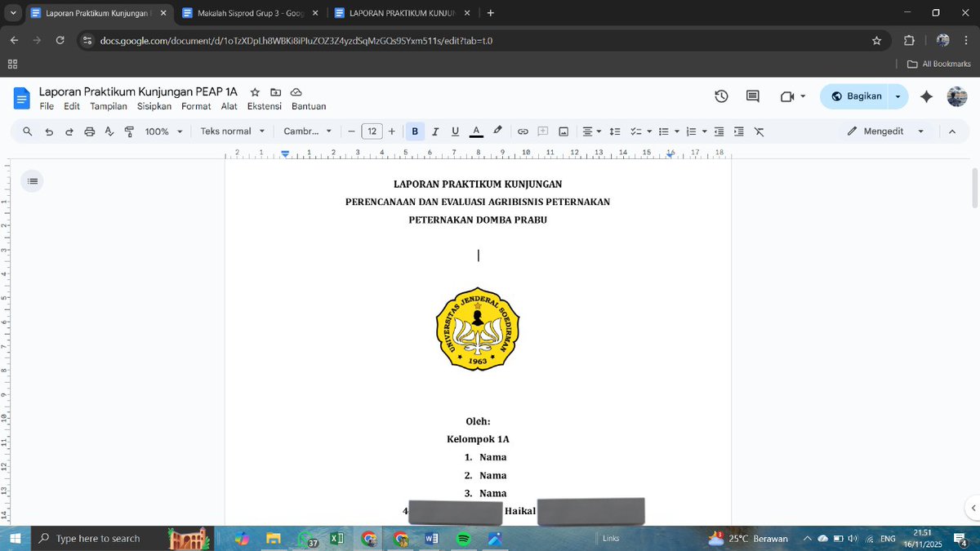Select the Universitas Jenderal Soedirman logo
This screenshot has height=551, width=980.
click(x=478, y=328)
